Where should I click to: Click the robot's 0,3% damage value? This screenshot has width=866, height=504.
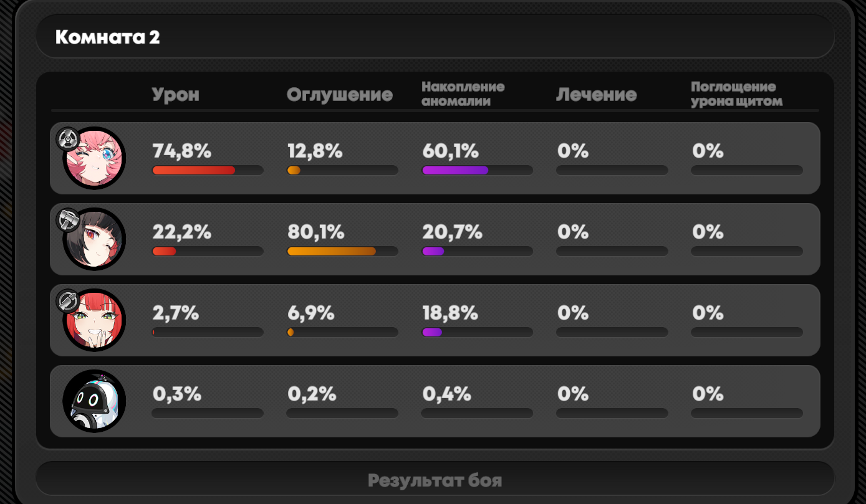(x=177, y=394)
